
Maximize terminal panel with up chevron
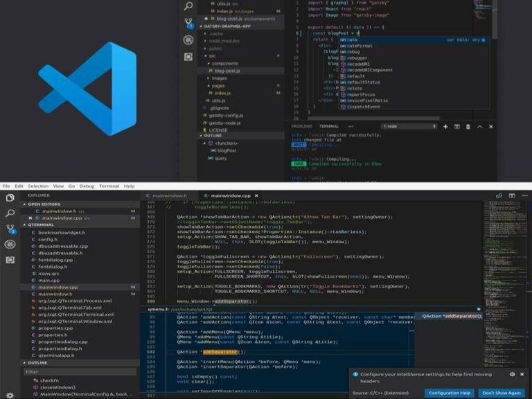click(x=480, y=127)
